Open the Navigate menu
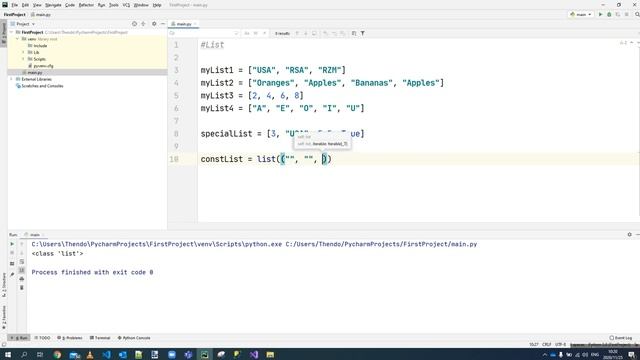Viewport: 640px width, 360px height. point(53,5)
